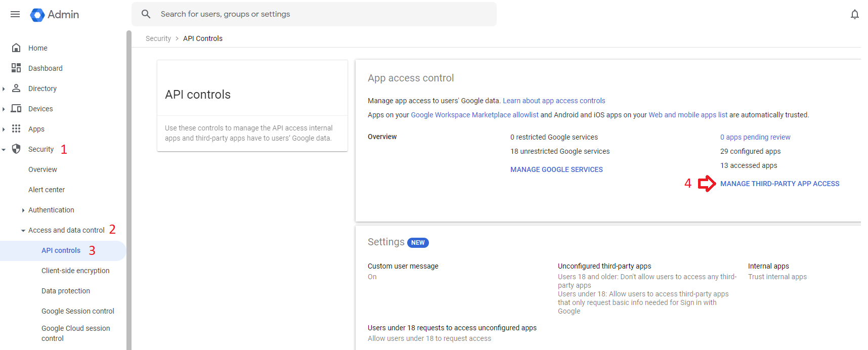
Task: Expand the Devices section arrow
Action: pos(4,109)
